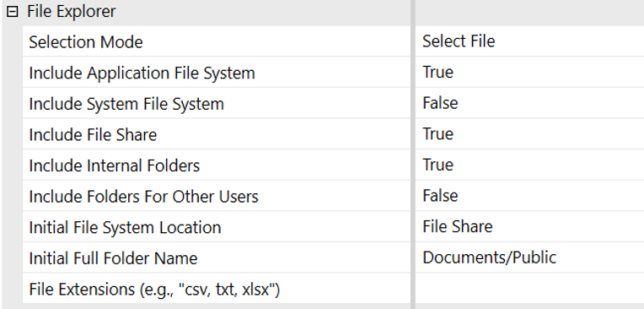Viewport: 644px width, 309px height.
Task: Open Initial File System Location File Share value
Action: tap(529, 226)
